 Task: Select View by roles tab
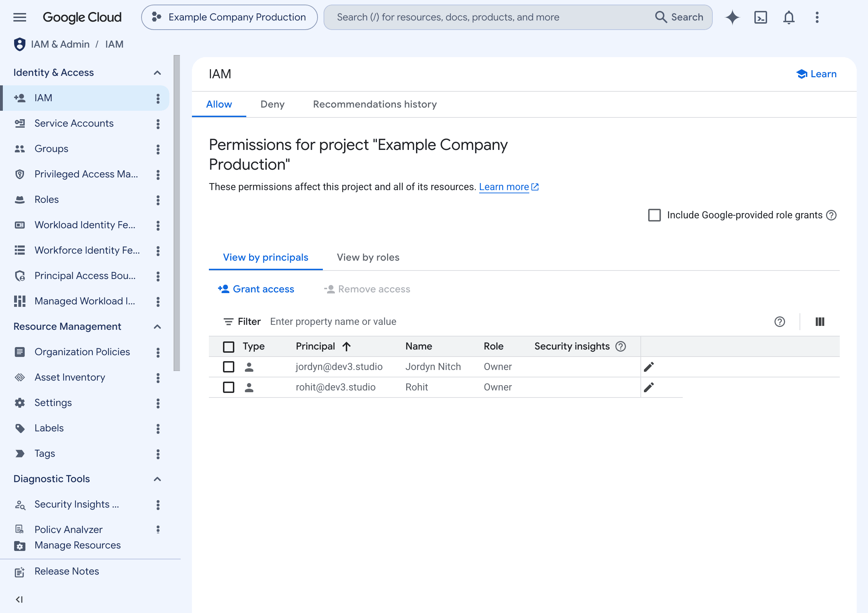(368, 257)
